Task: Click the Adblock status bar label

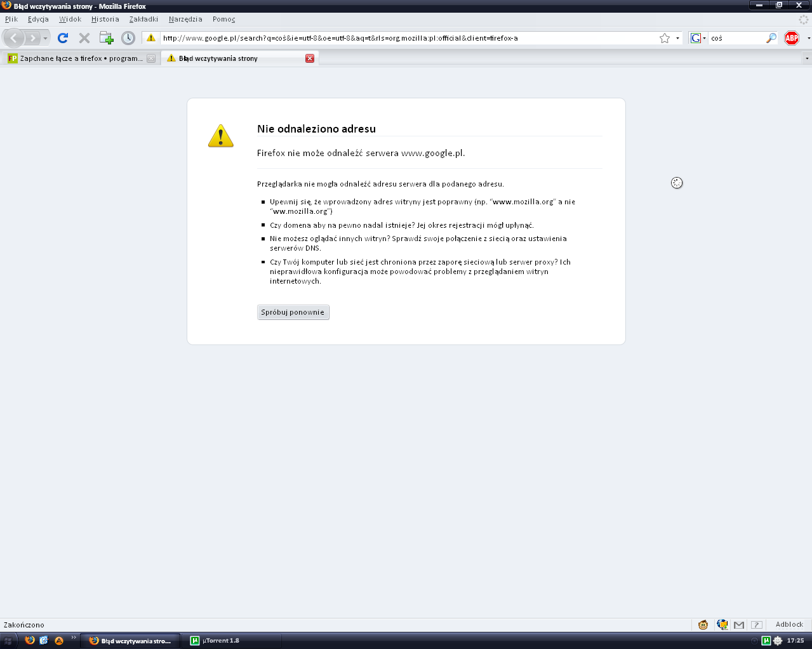Action: tap(789, 625)
